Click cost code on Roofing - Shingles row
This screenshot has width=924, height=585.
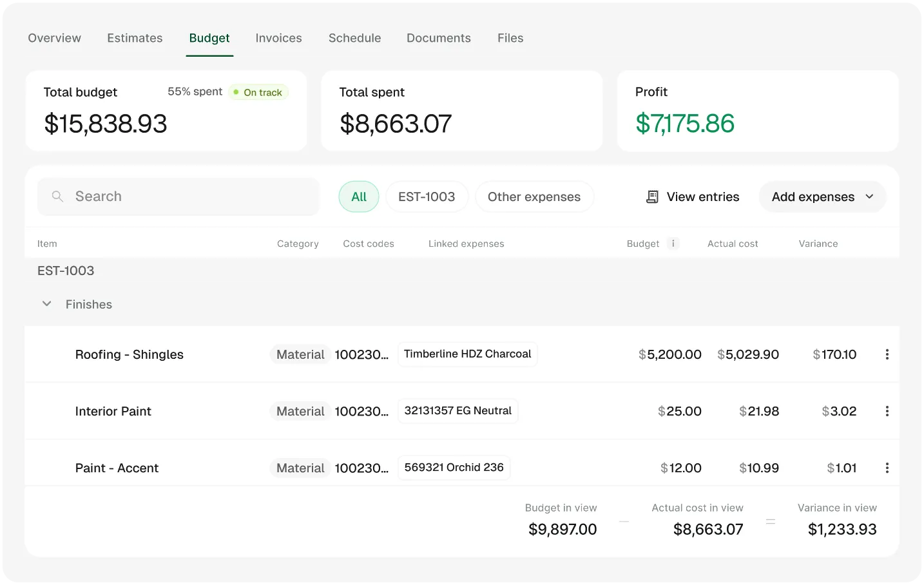pos(361,354)
